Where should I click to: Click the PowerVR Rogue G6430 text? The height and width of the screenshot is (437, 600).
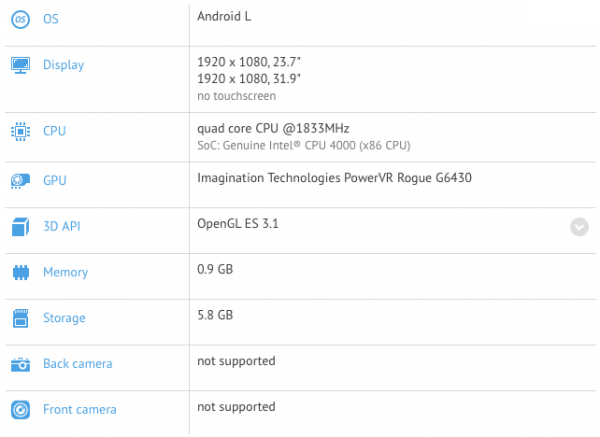tap(408, 178)
